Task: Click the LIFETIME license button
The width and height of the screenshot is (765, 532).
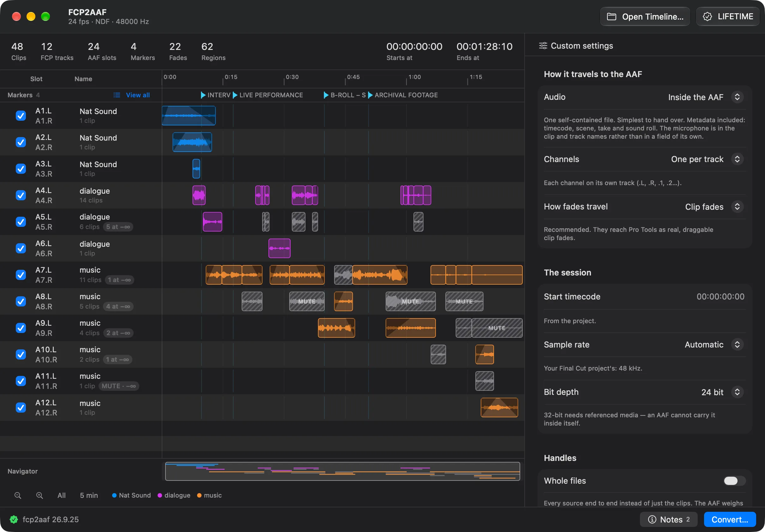Action: click(x=728, y=17)
